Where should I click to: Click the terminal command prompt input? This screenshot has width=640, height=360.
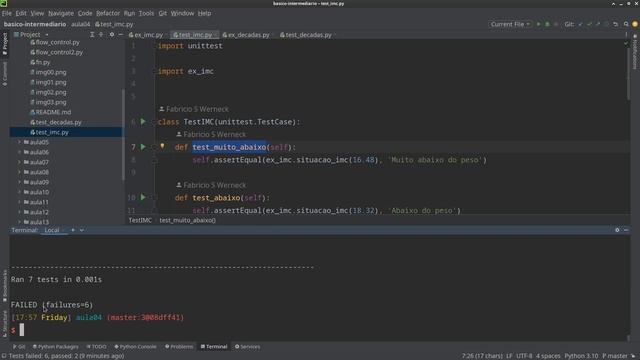(x=22, y=330)
